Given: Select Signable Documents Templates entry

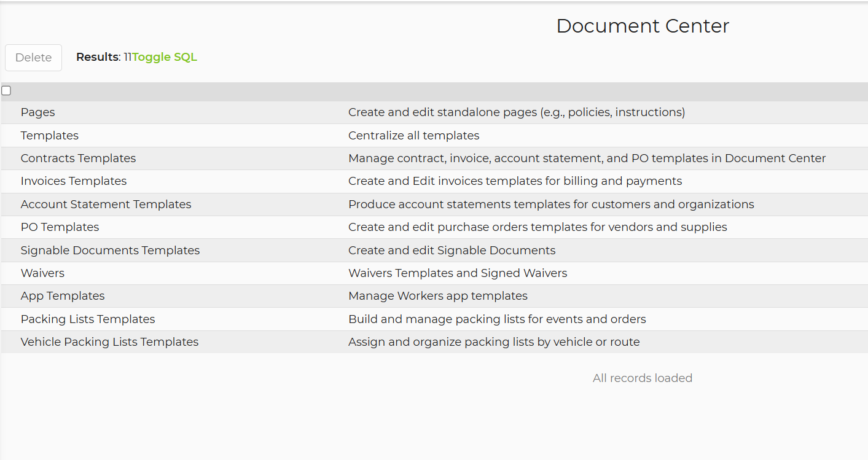Looking at the screenshot, I should (110, 251).
